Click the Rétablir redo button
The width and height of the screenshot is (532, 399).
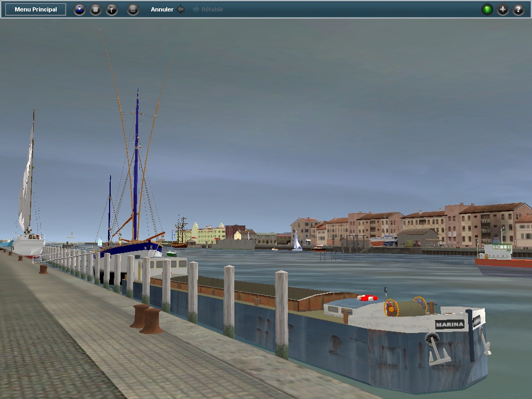pyautogui.click(x=208, y=9)
